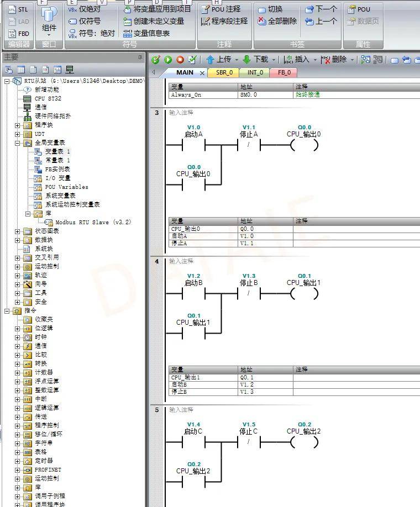
Task: Open the 插入 dropdown arrow
Action: pyautogui.click(x=315, y=60)
